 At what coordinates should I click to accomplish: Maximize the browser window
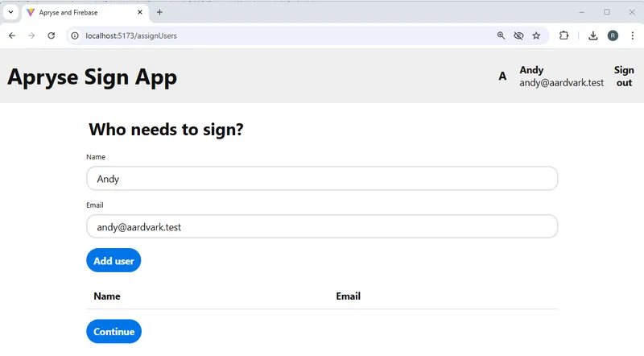click(x=607, y=12)
